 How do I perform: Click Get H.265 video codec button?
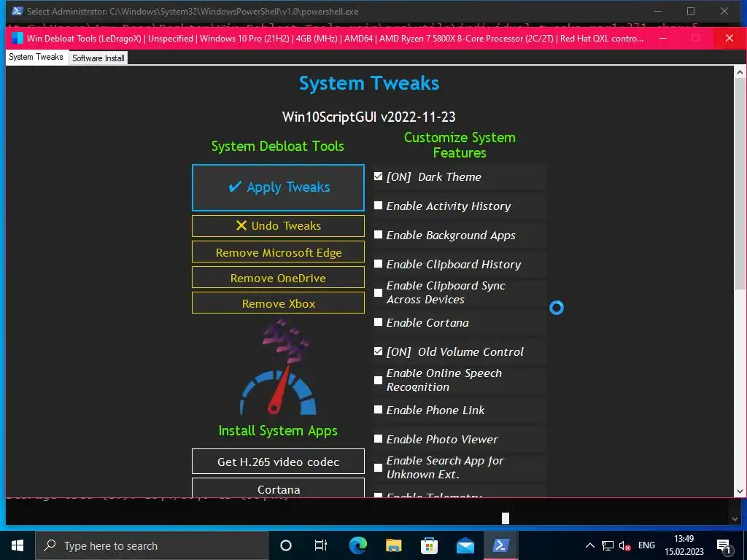[278, 462]
